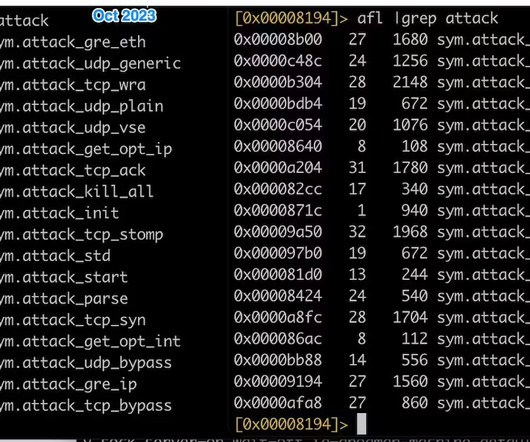The height and width of the screenshot is (442, 530).
Task: Select address 0x0000b304 with size 2148
Action: 278,82
